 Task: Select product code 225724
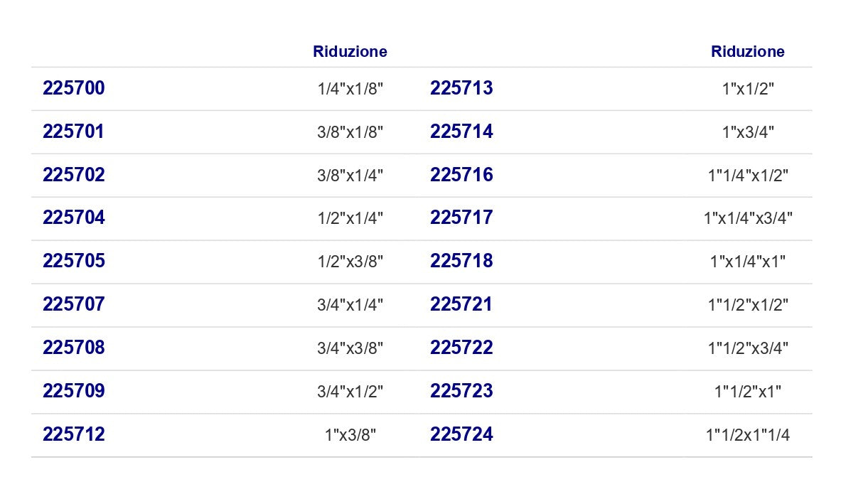[461, 434]
